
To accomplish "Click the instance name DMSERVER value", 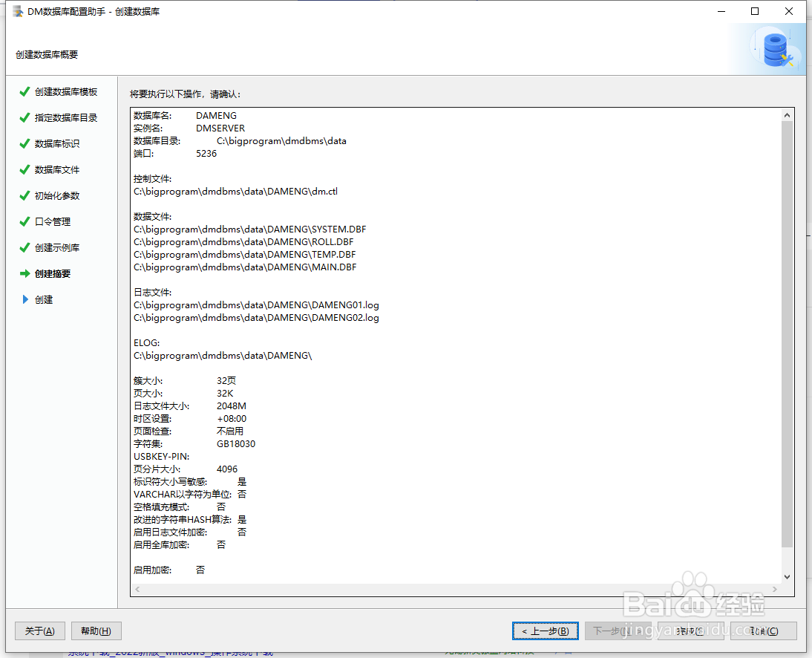I will click(x=220, y=128).
